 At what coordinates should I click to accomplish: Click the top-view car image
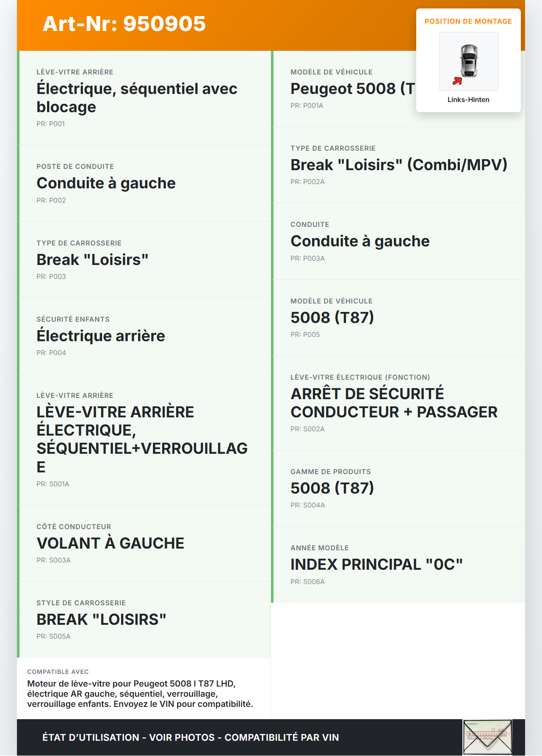tap(469, 61)
